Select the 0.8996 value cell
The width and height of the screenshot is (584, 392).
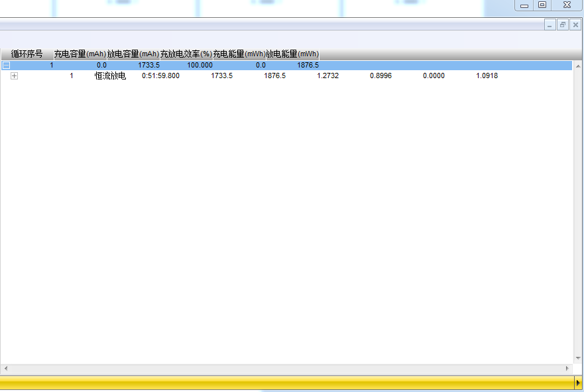(380, 76)
